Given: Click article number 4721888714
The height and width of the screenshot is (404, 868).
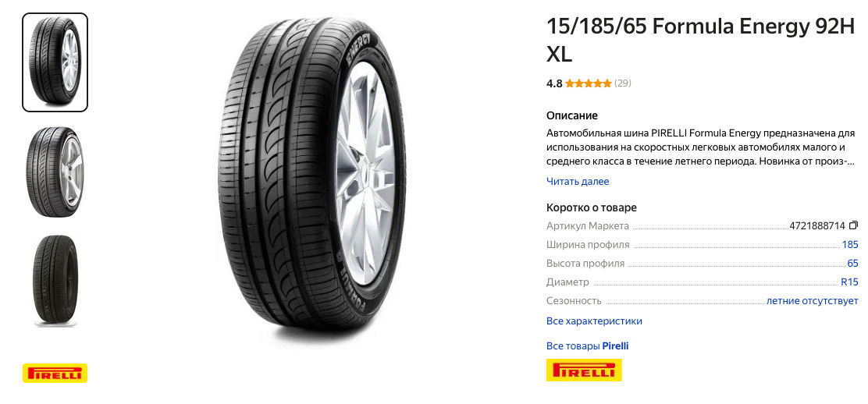Looking at the screenshot, I should [817, 226].
